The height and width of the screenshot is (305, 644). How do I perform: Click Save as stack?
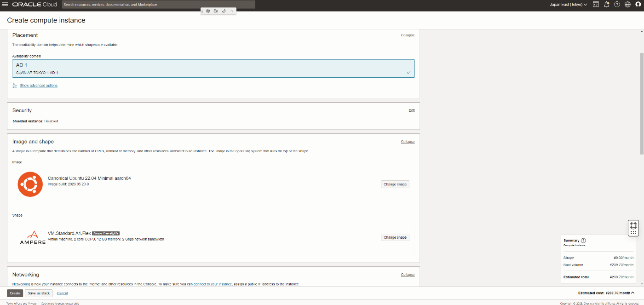tap(39, 293)
